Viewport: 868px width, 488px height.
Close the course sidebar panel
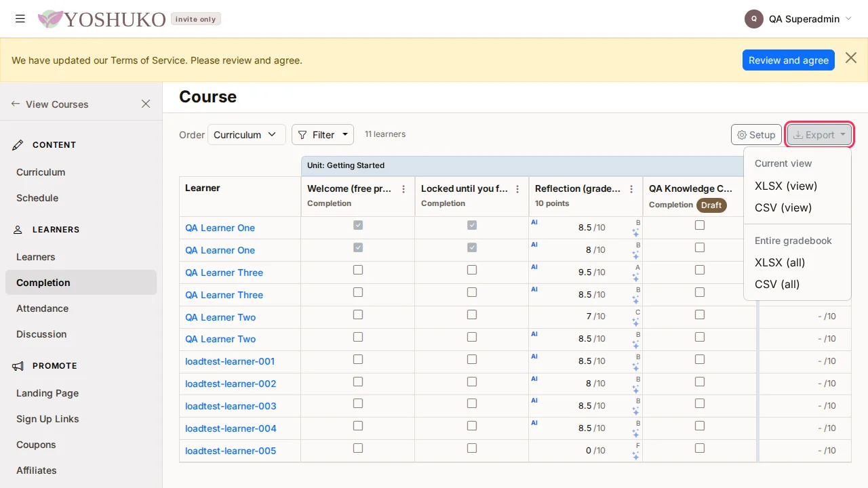[146, 104]
